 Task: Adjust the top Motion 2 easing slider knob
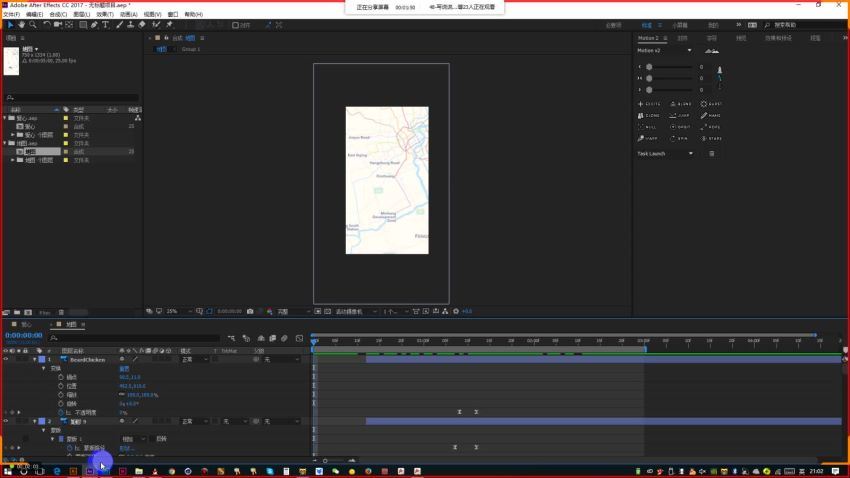pyautogui.click(x=649, y=67)
